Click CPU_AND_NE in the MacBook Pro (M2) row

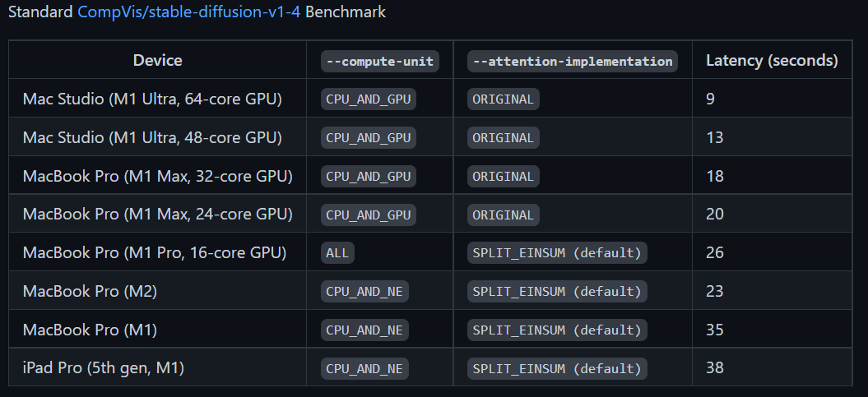coord(364,292)
